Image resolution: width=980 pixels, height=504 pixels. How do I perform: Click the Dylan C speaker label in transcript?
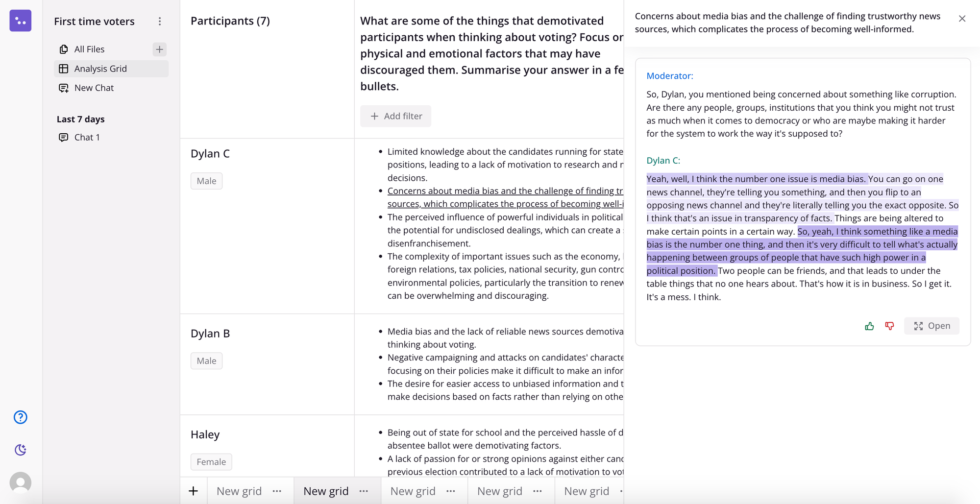(663, 160)
